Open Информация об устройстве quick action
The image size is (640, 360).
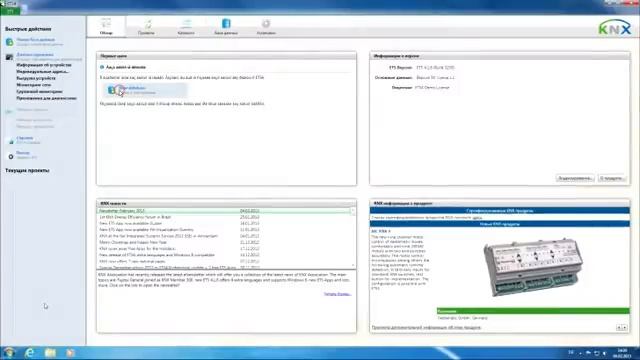(44, 65)
